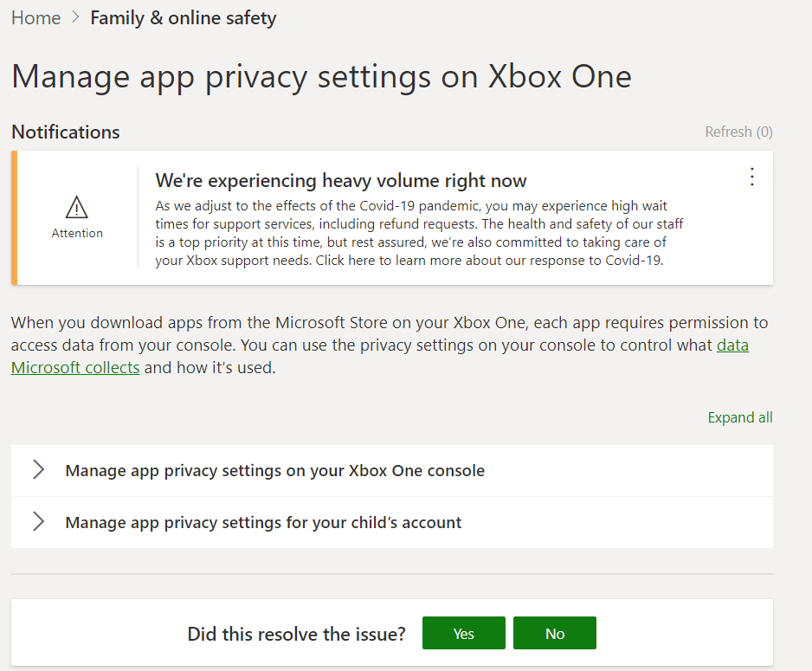Open 'Manage app privacy settings for your child's account'
The height and width of the screenshot is (671, 812).
click(392, 522)
